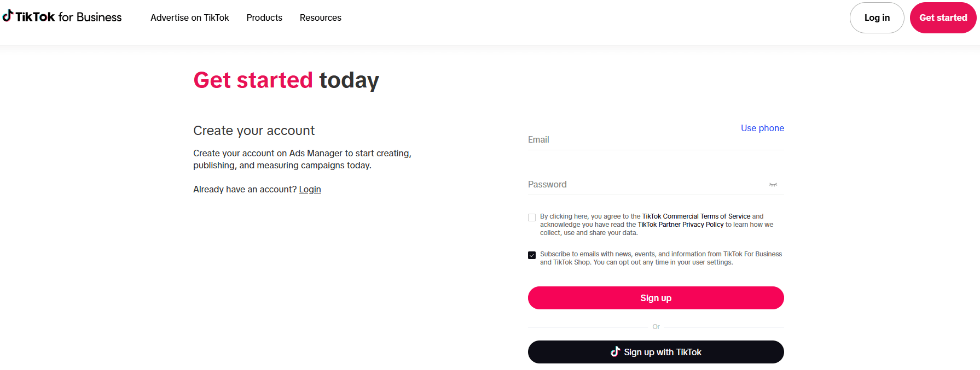Check the Terms of Service agreement checkbox
Screen dimensions: 980x370
[531, 218]
